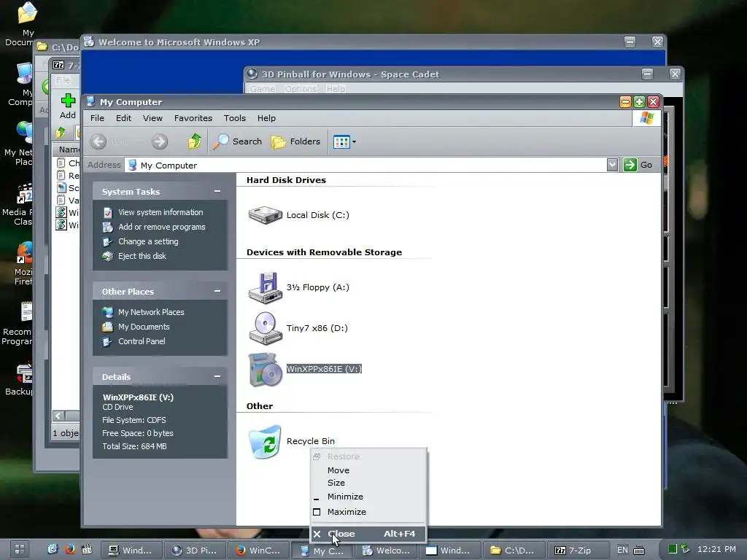
Task: Open the View menu in My Computer
Action: [x=152, y=118]
